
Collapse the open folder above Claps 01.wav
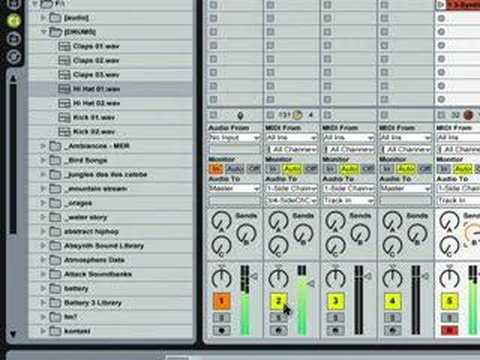tap(43, 32)
